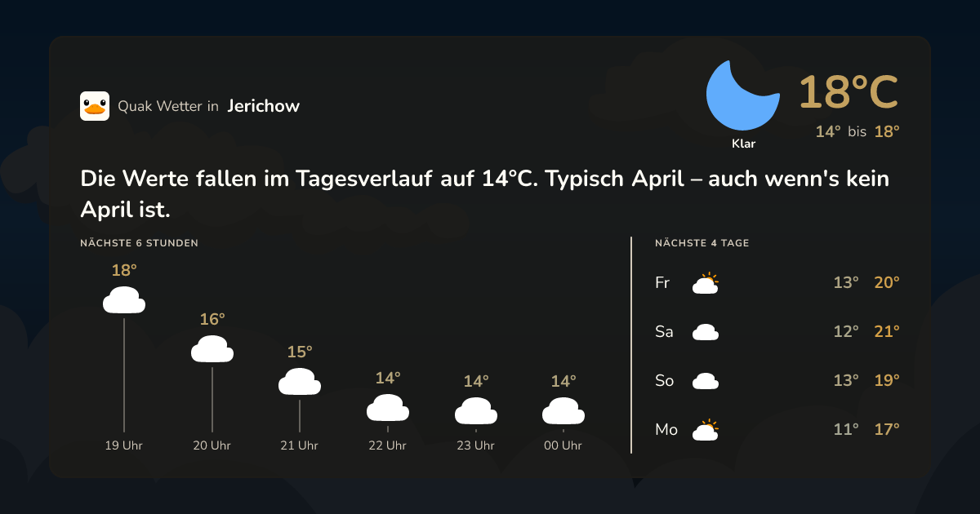This screenshot has height=514, width=980.
Task: Click Monday's high temperature 17°
Action: coord(887,430)
